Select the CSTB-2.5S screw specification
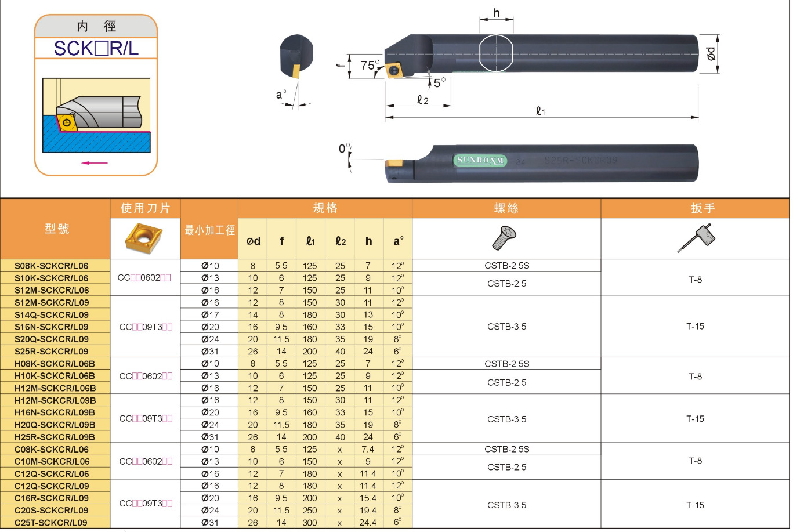 point(506,265)
